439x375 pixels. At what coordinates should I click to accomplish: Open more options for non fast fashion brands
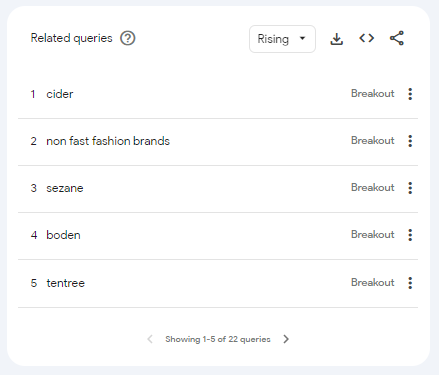click(x=410, y=141)
